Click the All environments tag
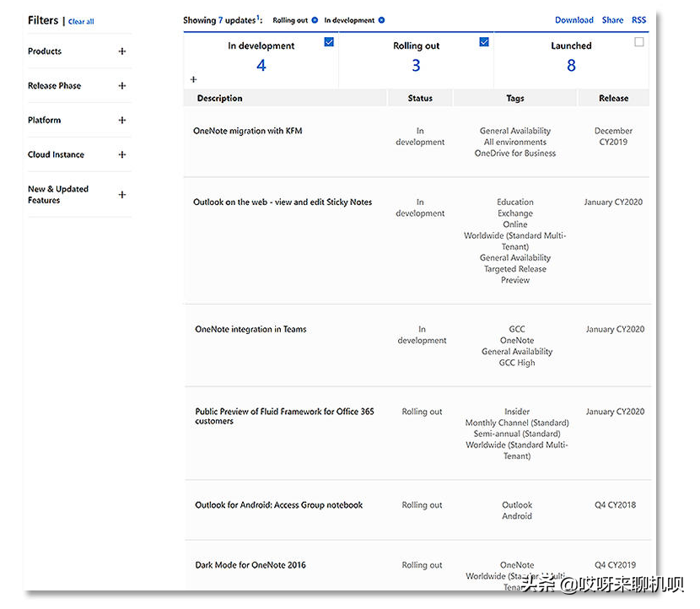700x609 pixels. [515, 142]
